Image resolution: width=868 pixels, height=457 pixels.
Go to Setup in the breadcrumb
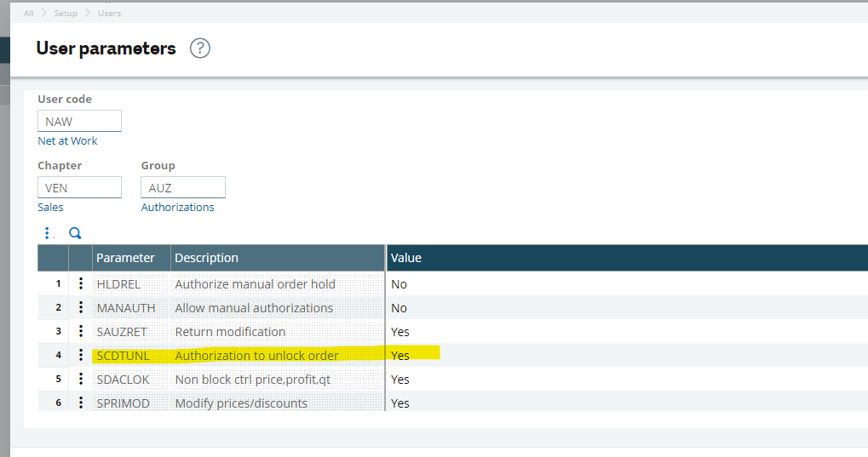(66, 14)
